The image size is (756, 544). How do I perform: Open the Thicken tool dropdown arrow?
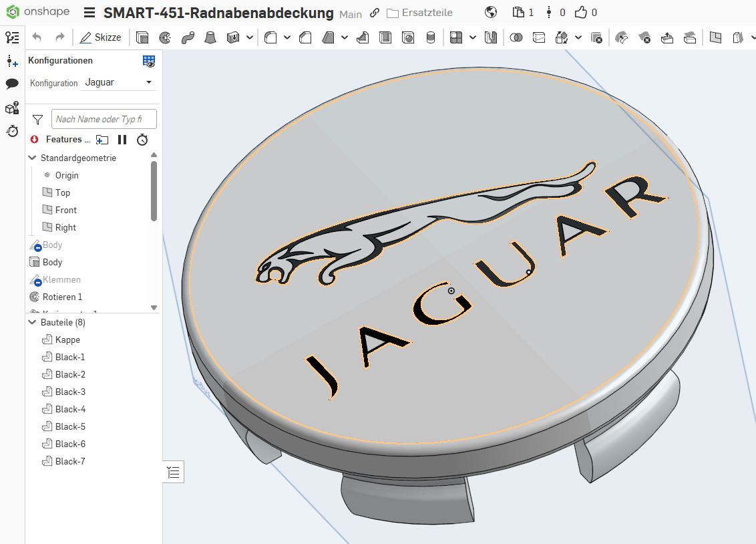click(250, 37)
